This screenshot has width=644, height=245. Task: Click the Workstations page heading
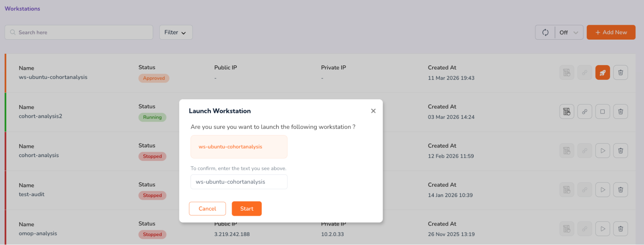click(23, 9)
